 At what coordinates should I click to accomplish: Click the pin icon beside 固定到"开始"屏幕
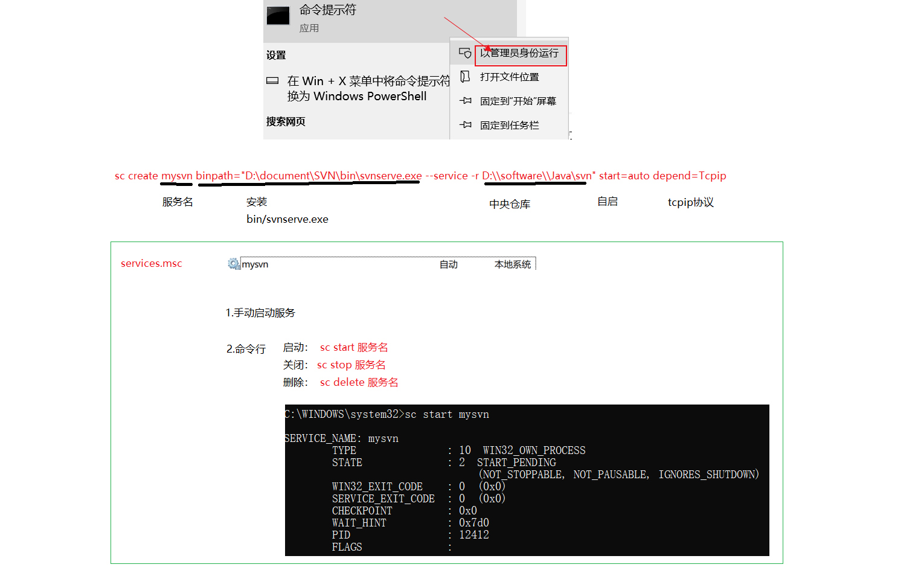[465, 101]
